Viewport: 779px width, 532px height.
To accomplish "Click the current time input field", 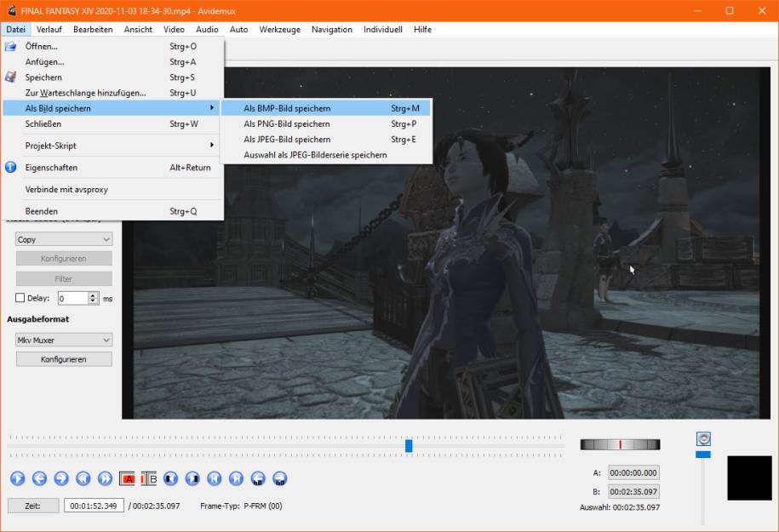I will pos(94,506).
